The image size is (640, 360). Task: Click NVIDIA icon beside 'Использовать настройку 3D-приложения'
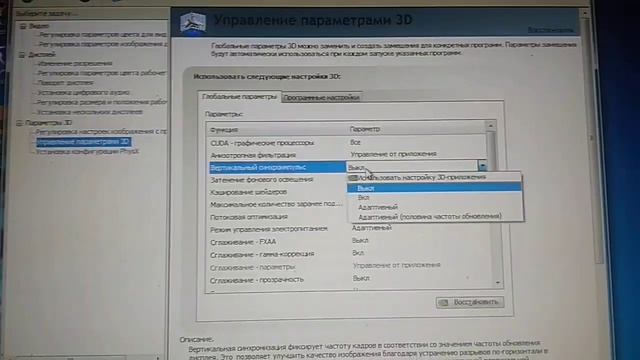(x=353, y=178)
